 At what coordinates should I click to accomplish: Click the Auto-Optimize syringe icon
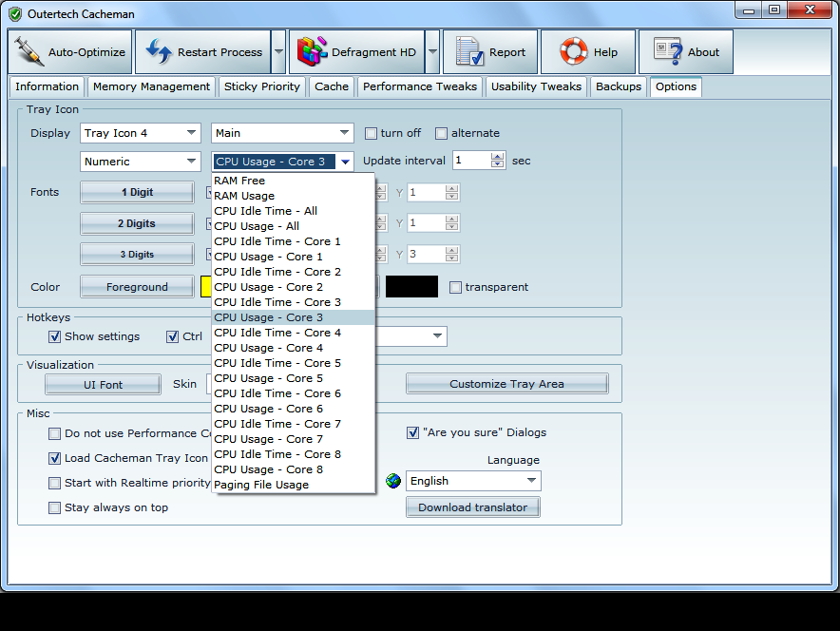[x=29, y=52]
